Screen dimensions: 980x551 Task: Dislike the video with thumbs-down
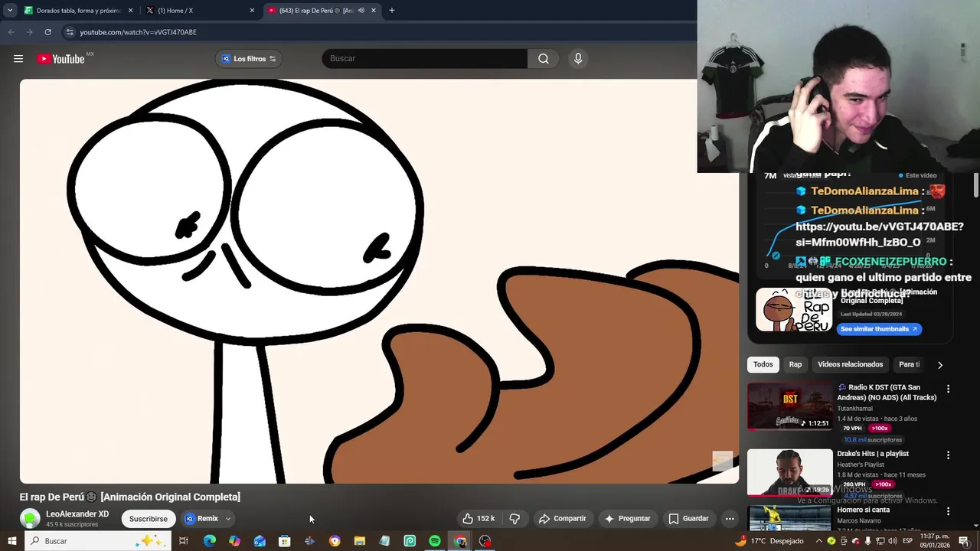coord(514,518)
